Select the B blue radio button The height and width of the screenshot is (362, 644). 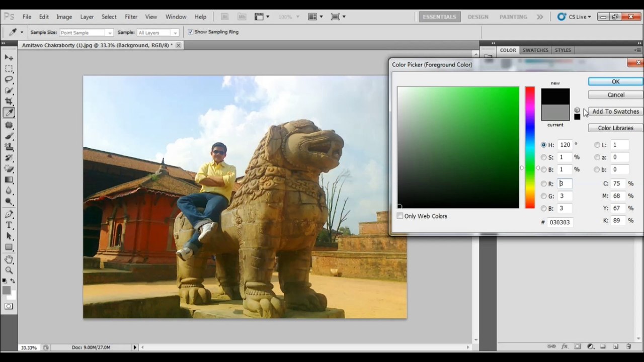(543, 208)
